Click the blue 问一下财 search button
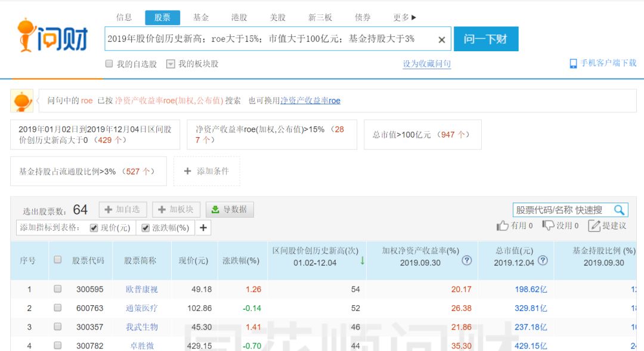The image size is (644, 351). 487,39
